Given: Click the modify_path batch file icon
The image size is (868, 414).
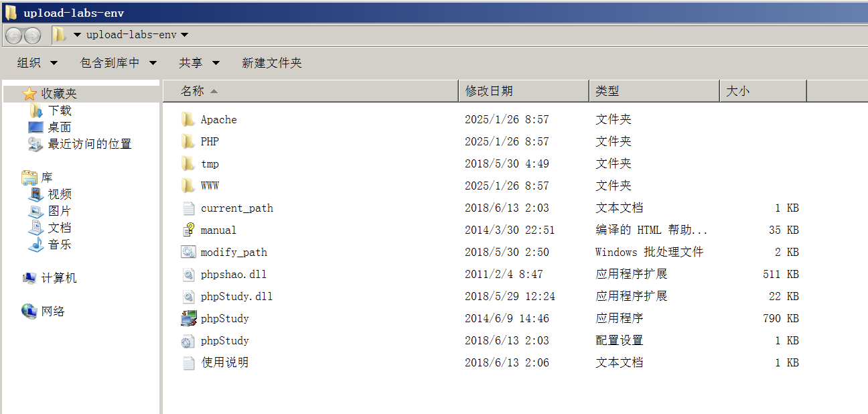Looking at the screenshot, I should (188, 253).
